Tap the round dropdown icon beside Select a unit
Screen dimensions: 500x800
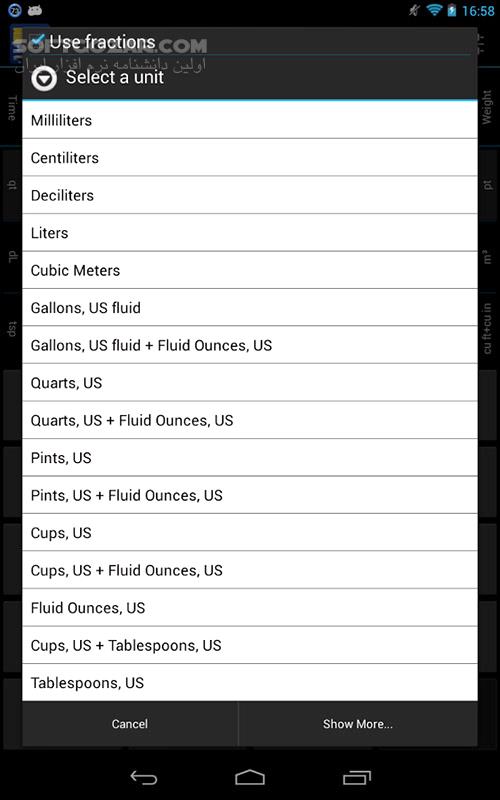click(44, 79)
